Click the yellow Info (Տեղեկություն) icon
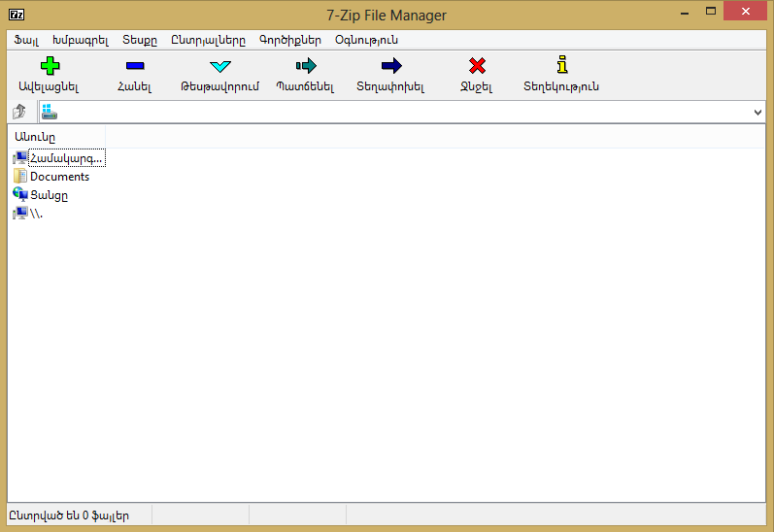Image resolution: width=774 pixels, height=532 pixels. tap(561, 65)
